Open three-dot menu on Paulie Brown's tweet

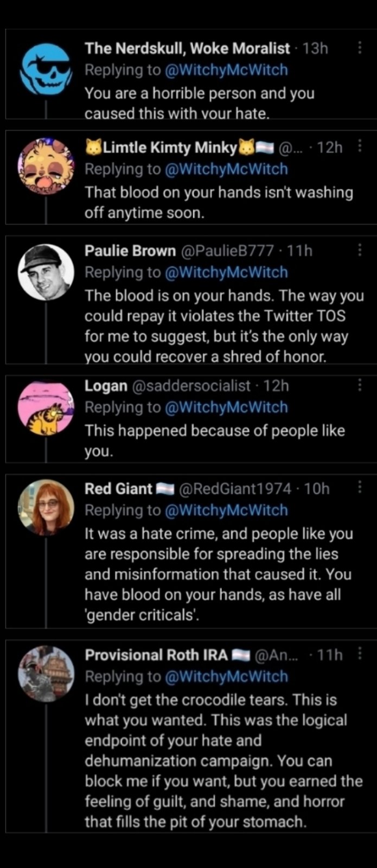click(x=360, y=250)
